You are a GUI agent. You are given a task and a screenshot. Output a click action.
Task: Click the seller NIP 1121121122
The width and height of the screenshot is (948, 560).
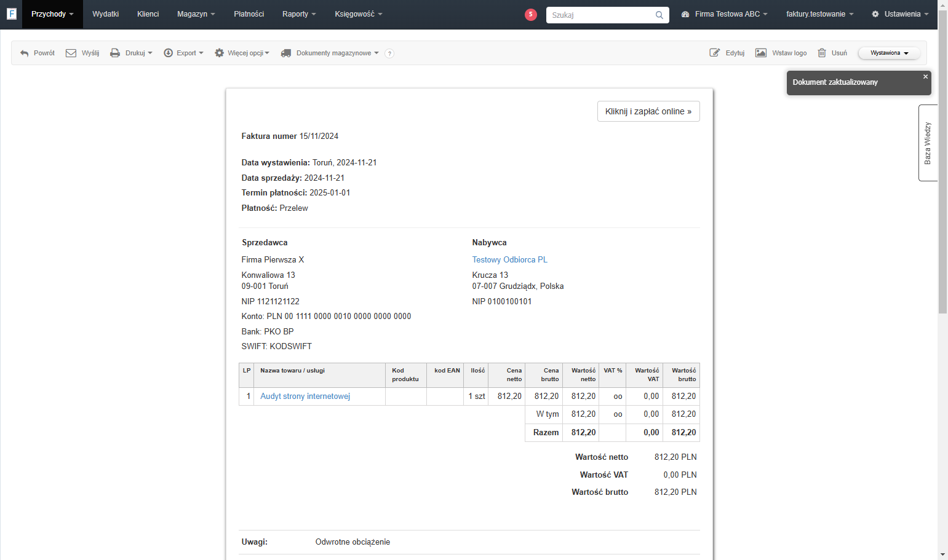[x=271, y=302]
